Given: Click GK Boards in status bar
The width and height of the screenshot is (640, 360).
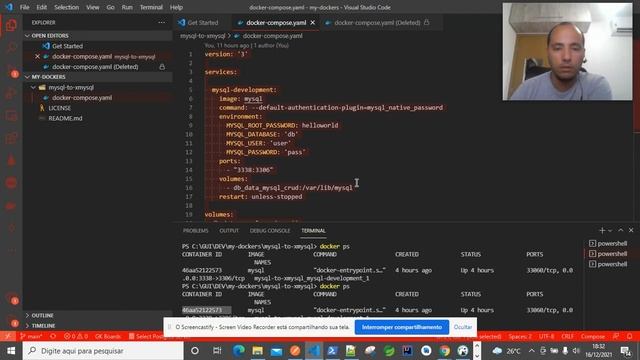Looking at the screenshot, I should [108, 336].
